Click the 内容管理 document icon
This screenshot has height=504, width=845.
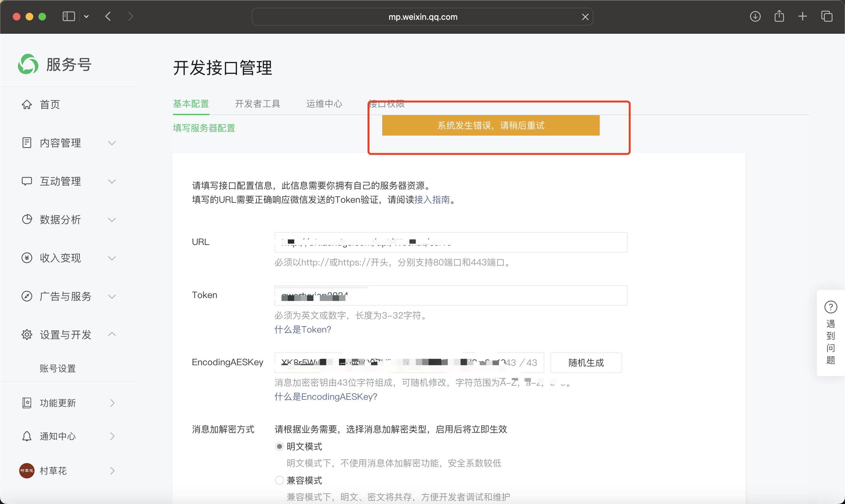27,143
